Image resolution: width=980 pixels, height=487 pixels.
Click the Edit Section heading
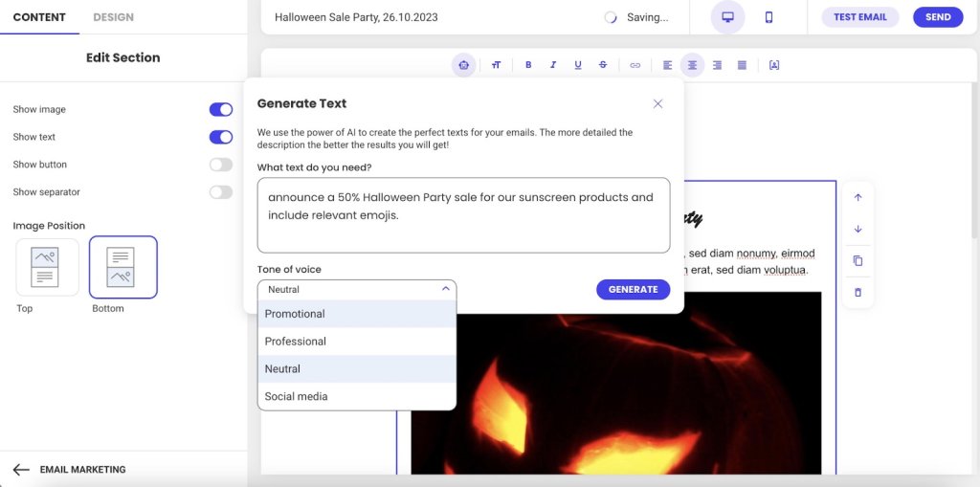(123, 57)
